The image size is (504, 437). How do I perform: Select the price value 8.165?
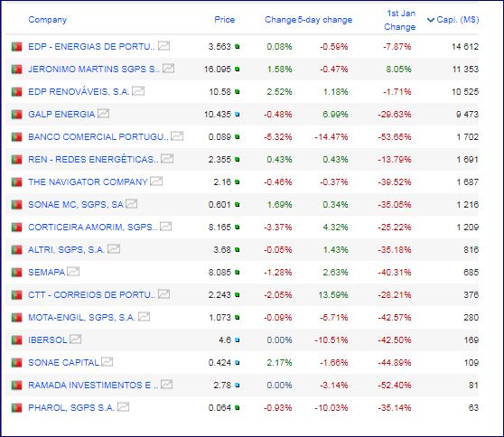coord(219,228)
